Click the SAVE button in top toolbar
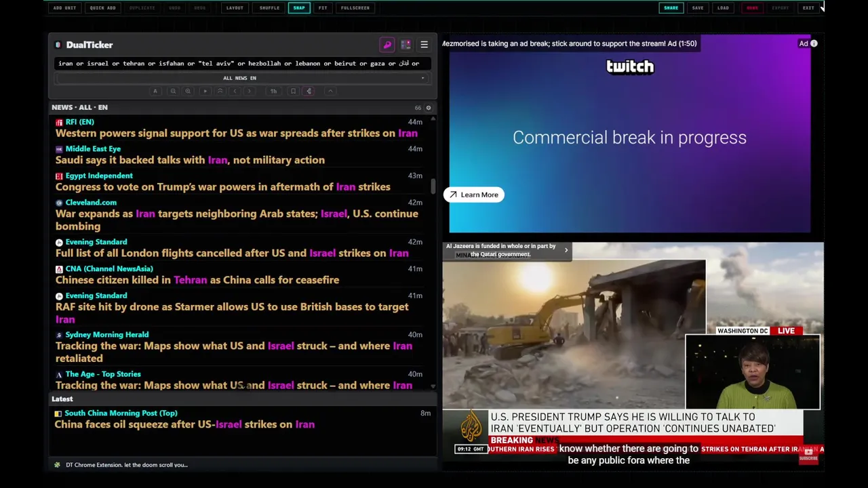 [698, 8]
